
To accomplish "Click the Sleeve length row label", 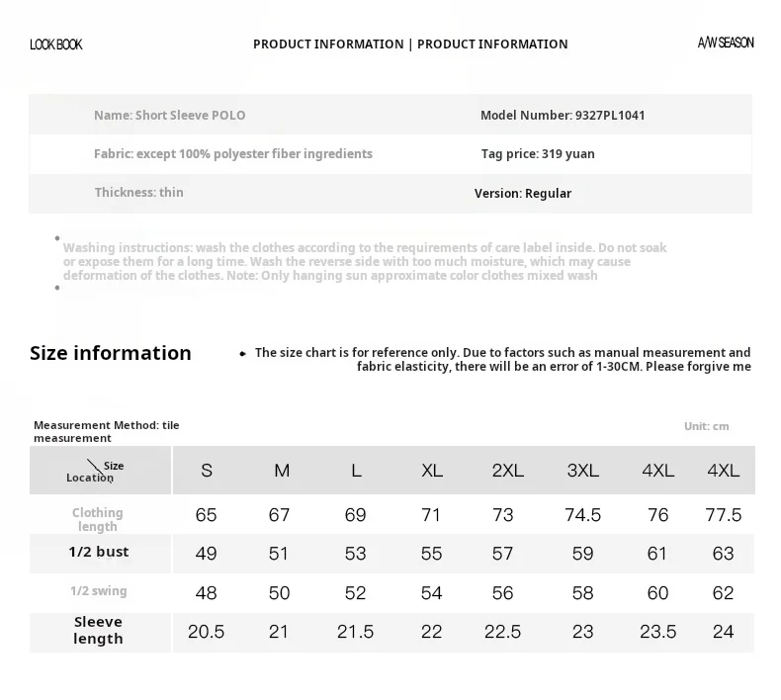I will click(x=98, y=630).
